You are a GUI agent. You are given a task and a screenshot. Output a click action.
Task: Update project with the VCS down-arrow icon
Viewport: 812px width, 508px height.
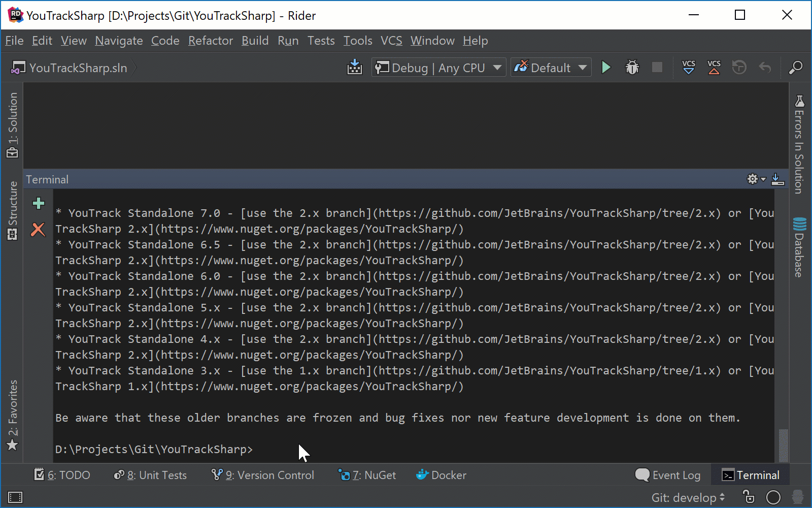(688, 67)
